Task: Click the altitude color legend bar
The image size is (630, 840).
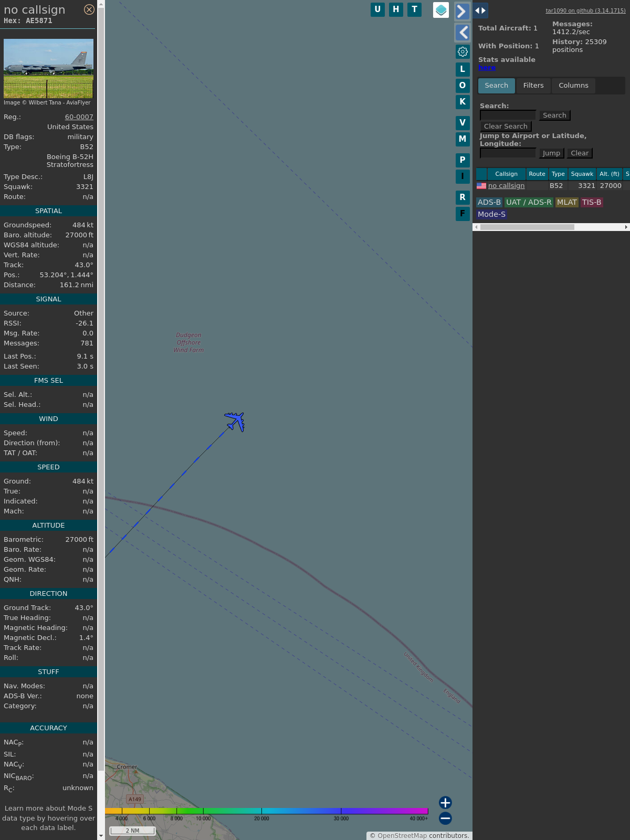Action: 267,811
